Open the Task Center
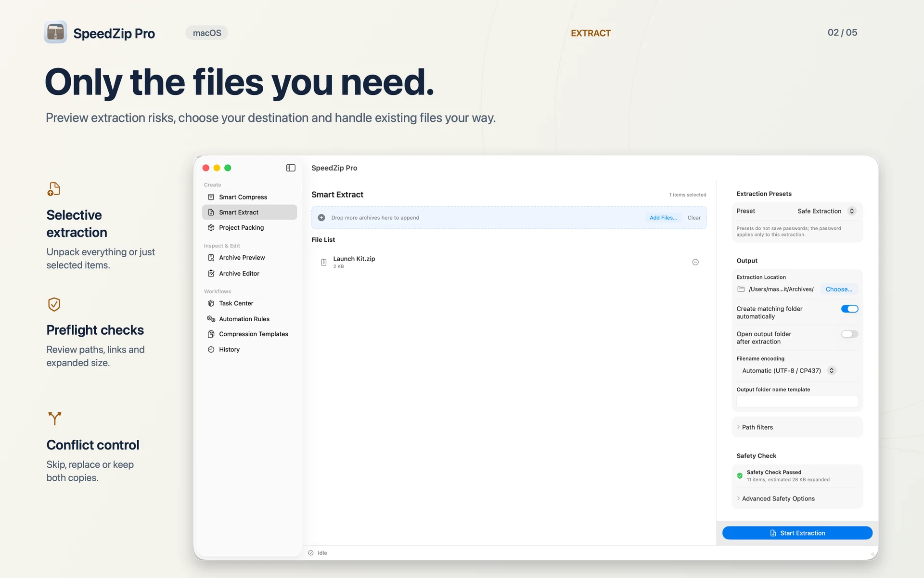Image resolution: width=924 pixels, height=578 pixels. click(249, 303)
